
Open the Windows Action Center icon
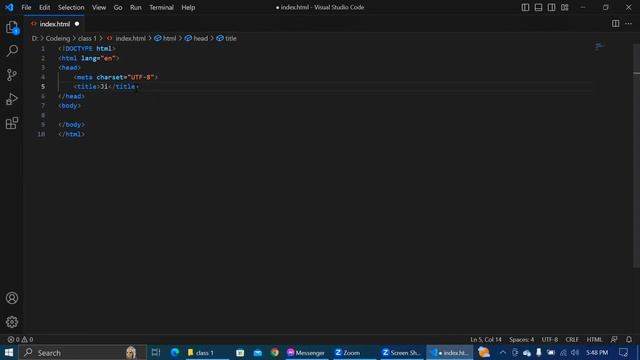[623, 353]
